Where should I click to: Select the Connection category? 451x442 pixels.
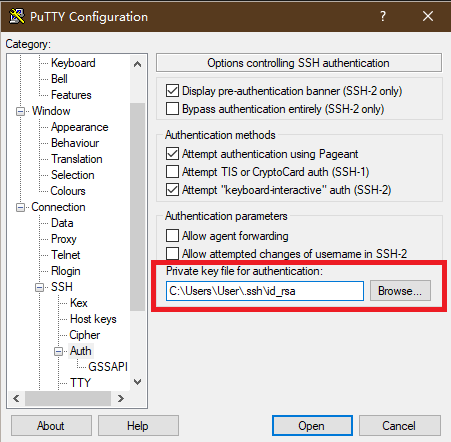(58, 207)
